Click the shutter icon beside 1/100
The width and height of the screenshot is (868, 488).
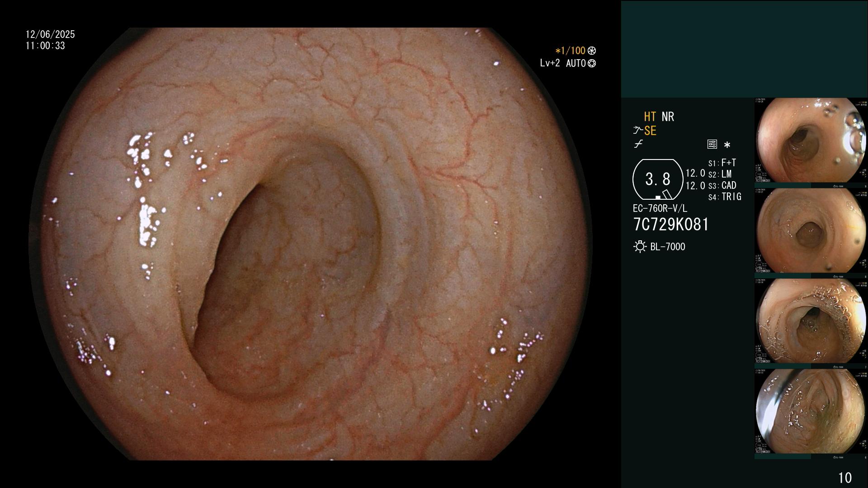tap(592, 51)
